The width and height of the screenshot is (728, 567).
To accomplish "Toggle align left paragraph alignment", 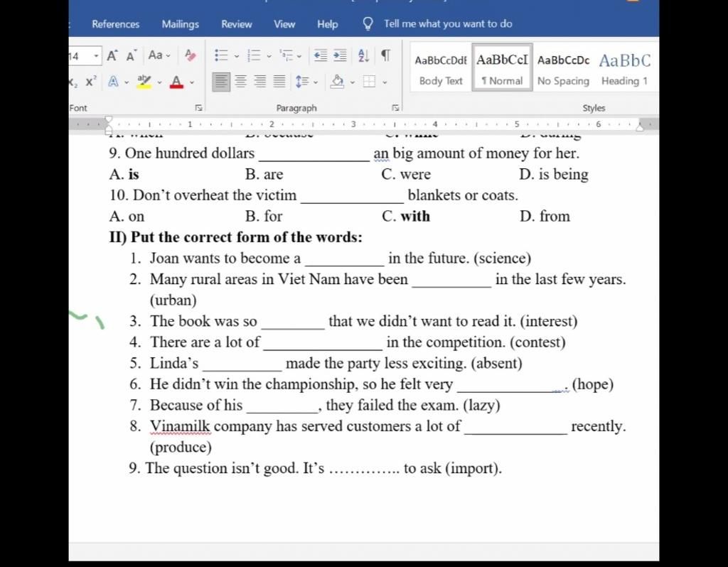I will [221, 82].
